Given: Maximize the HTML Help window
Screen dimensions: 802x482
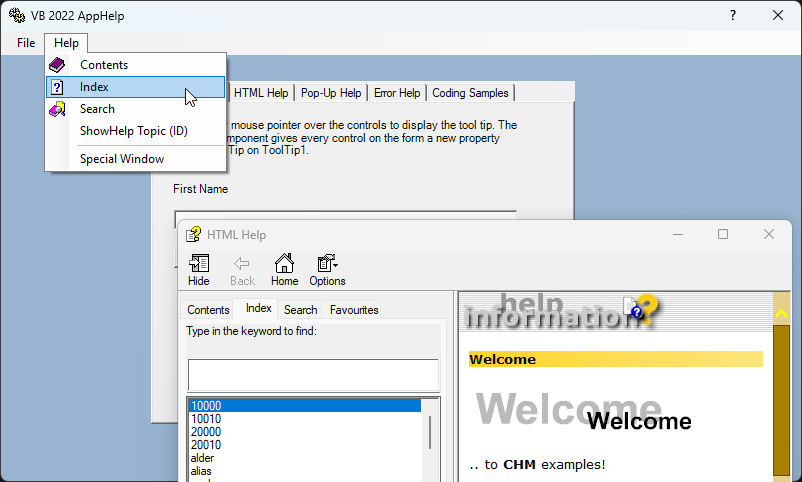Looking at the screenshot, I should point(723,234).
